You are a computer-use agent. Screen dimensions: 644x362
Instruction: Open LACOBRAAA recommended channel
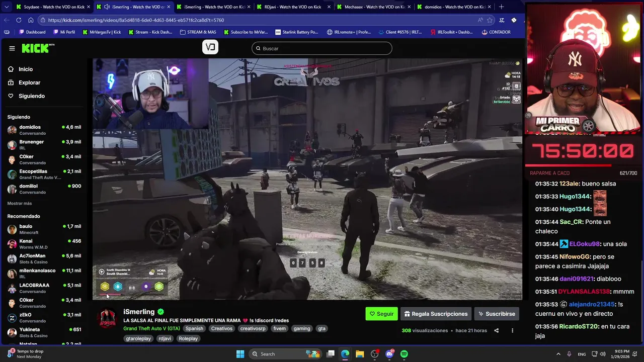[44, 288]
